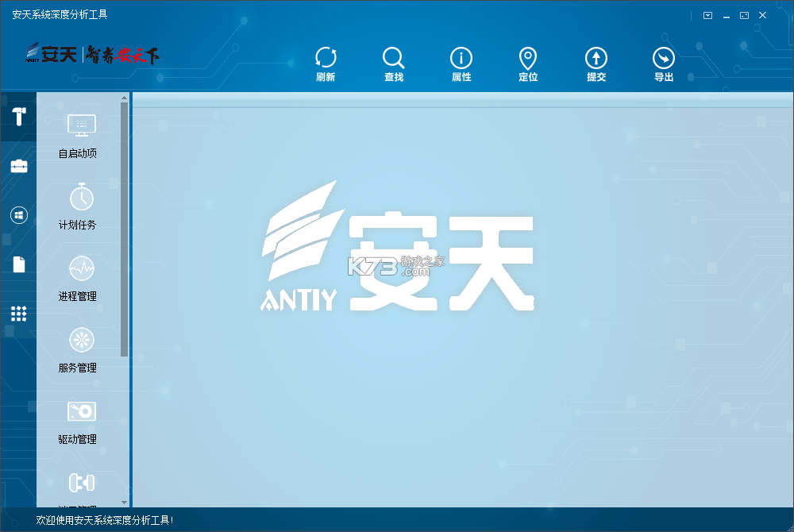
Task: Select the hammer tools category in sidebar
Action: coord(19,117)
